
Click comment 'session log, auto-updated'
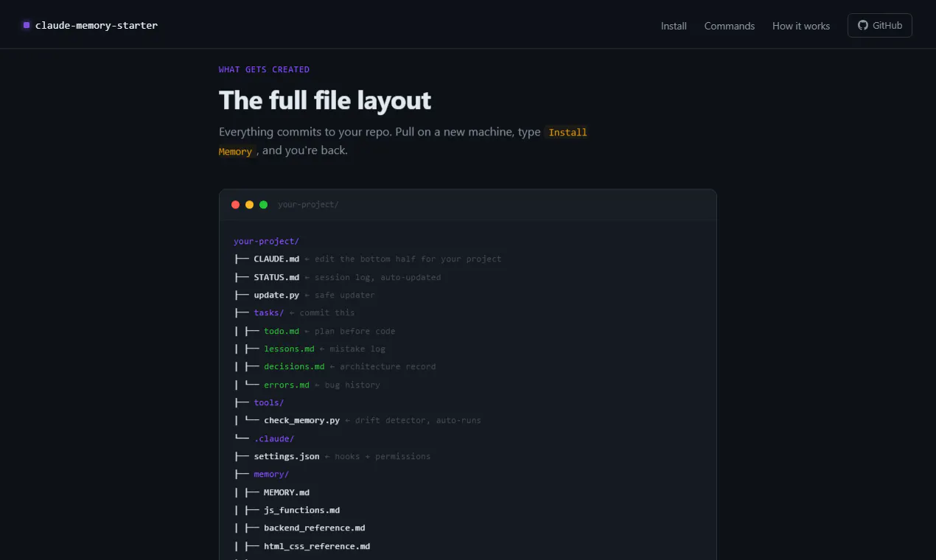[x=377, y=277]
